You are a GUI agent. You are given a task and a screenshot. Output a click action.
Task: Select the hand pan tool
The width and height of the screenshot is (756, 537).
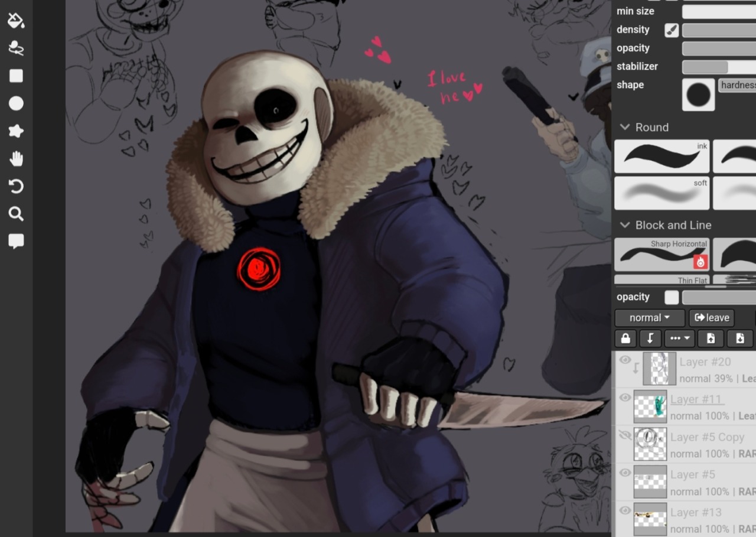pos(16,158)
